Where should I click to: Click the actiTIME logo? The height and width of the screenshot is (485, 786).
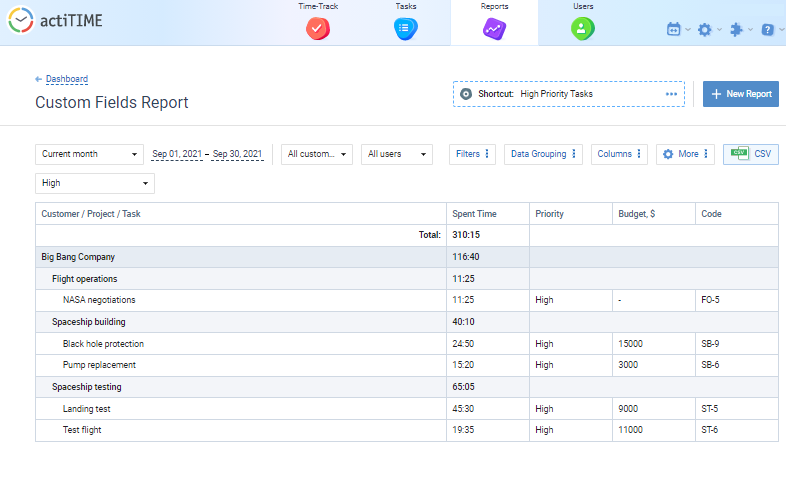pos(55,21)
